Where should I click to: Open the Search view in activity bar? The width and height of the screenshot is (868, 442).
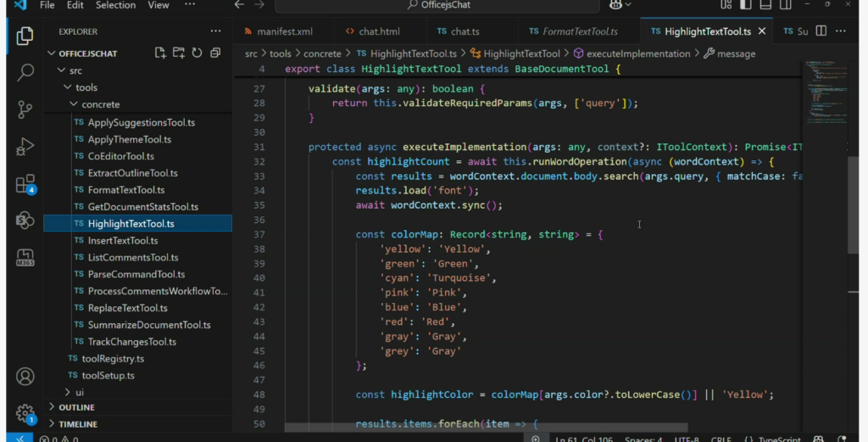25,72
